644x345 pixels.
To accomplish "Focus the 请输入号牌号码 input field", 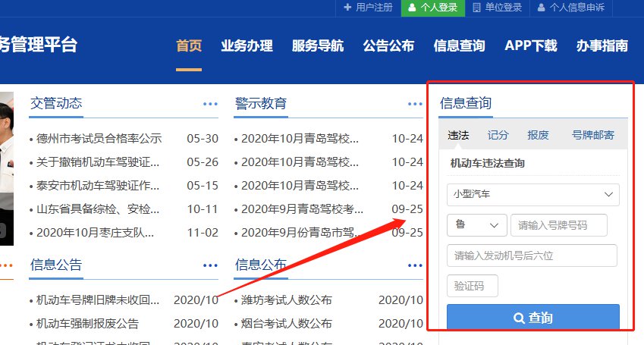I will pyautogui.click(x=559, y=225).
